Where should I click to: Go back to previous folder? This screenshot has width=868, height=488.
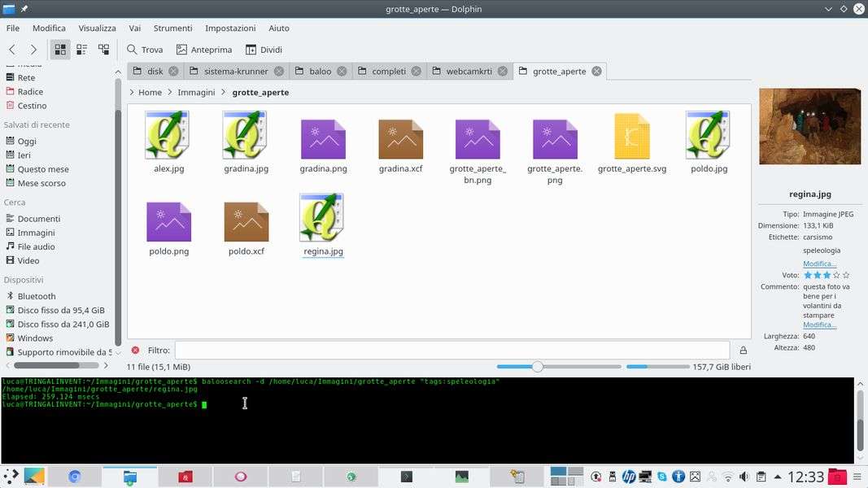coord(12,50)
